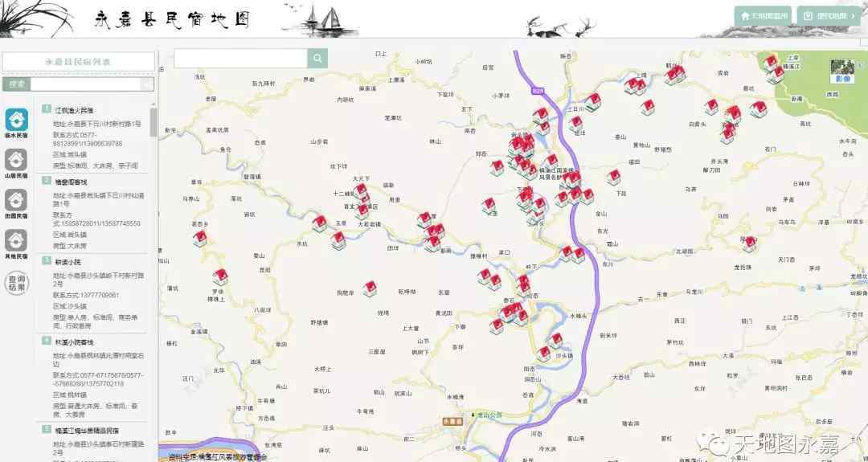Expand the 便民地图 menu at top right
This screenshot has width=868, height=462.
pos(828,15)
